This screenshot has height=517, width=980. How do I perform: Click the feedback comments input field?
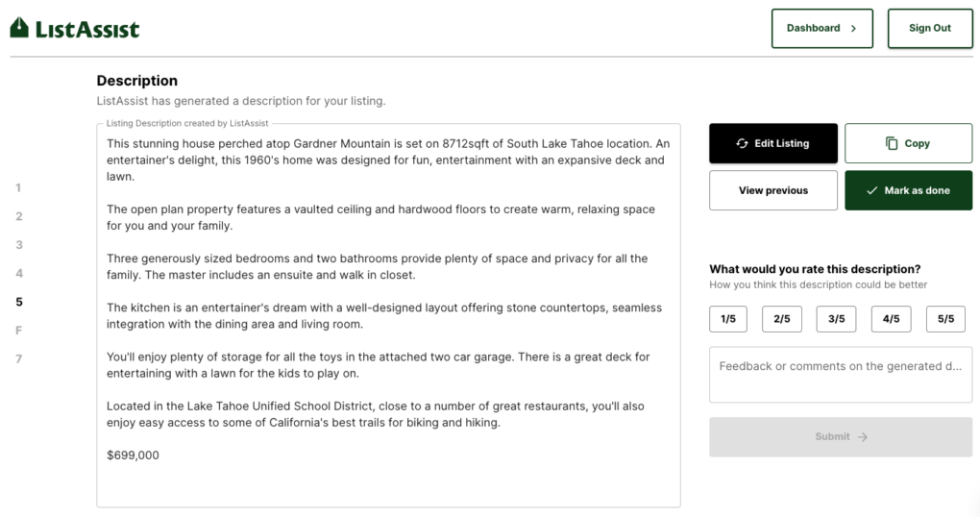[x=840, y=374]
